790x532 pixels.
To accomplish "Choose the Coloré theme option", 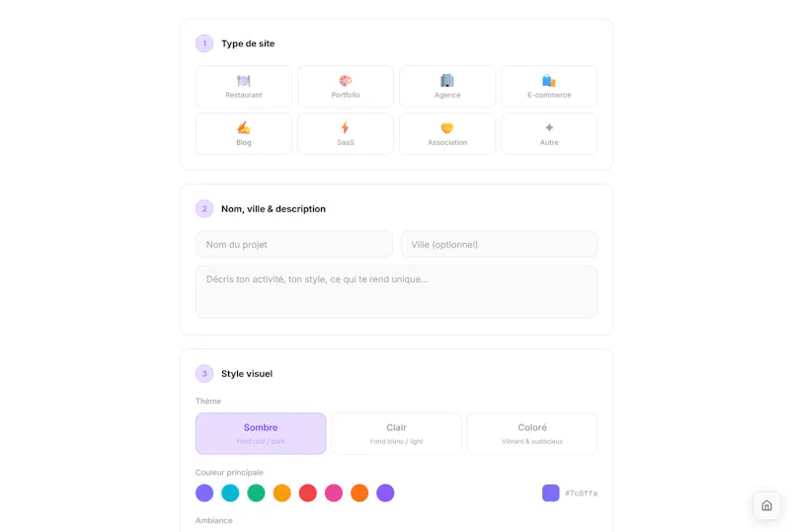I will click(x=532, y=433).
